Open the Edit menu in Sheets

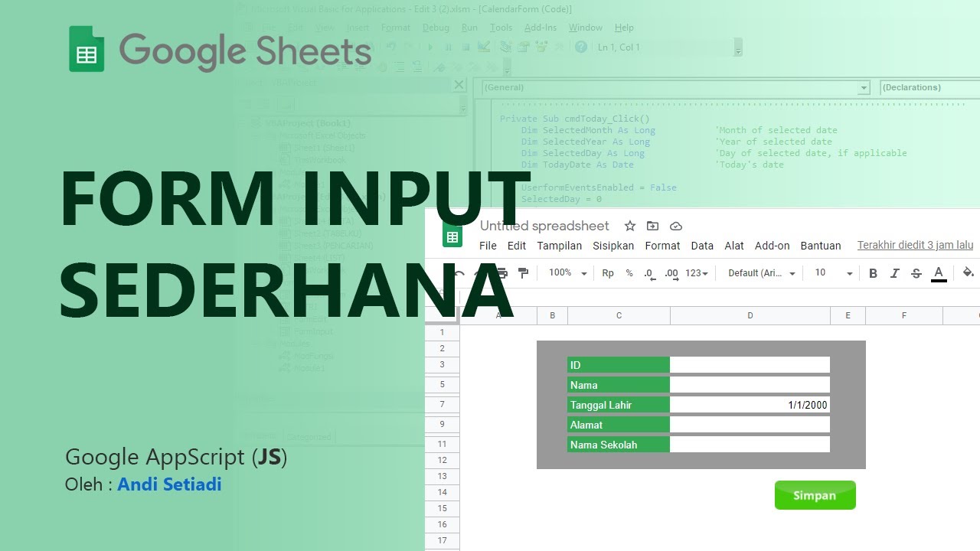pos(517,246)
